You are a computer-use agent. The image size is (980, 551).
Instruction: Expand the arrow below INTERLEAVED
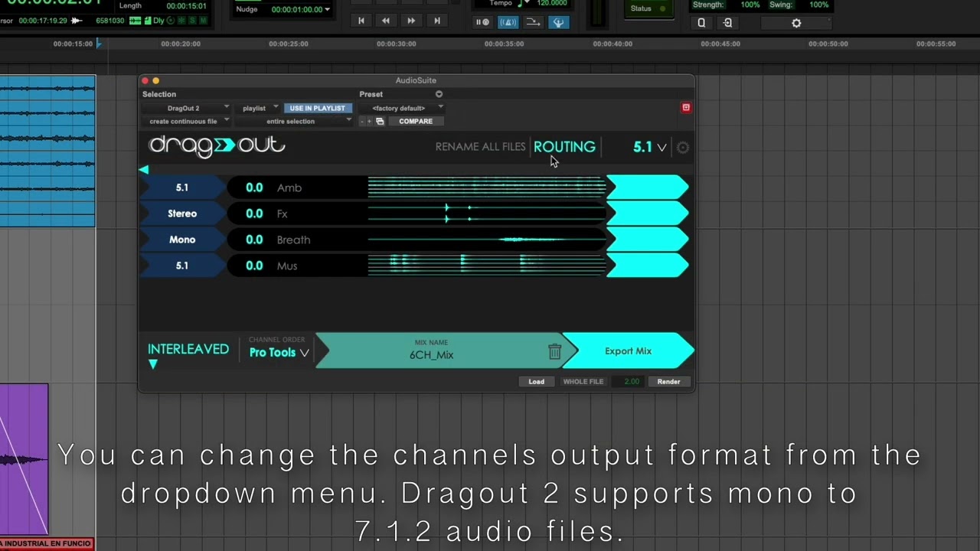pos(152,364)
